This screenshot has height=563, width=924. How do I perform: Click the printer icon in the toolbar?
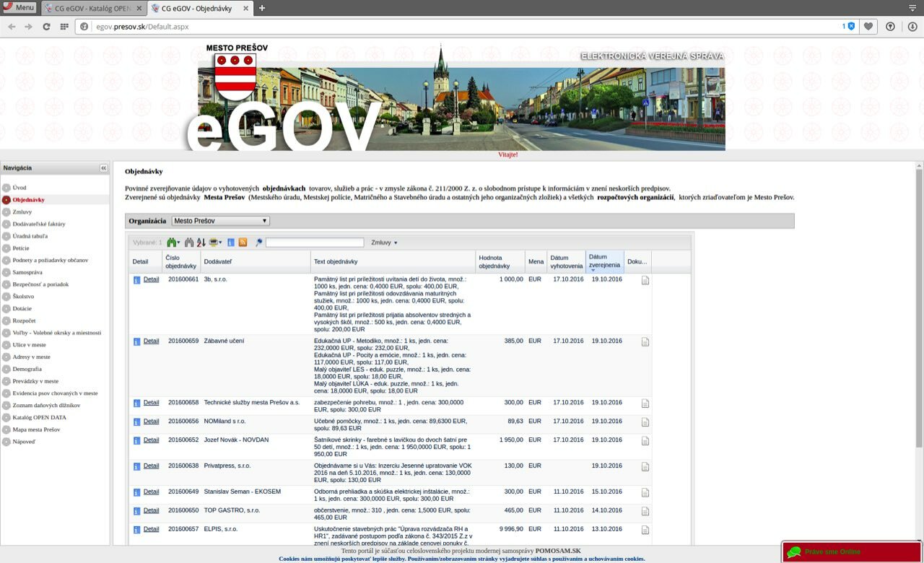point(215,243)
